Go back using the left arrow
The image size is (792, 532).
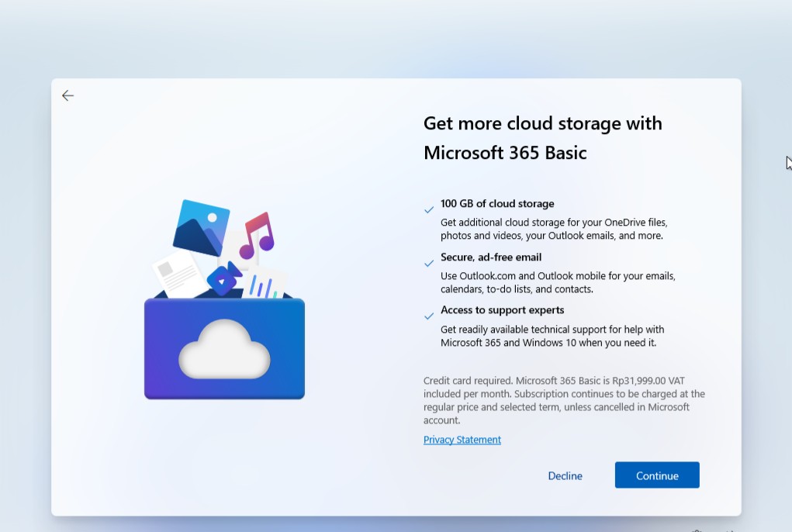(x=68, y=95)
